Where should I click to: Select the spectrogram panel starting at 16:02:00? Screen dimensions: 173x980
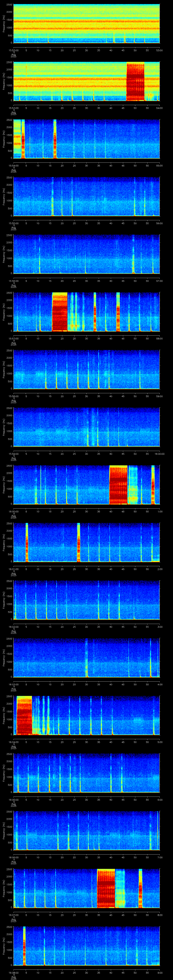coord(86,600)
